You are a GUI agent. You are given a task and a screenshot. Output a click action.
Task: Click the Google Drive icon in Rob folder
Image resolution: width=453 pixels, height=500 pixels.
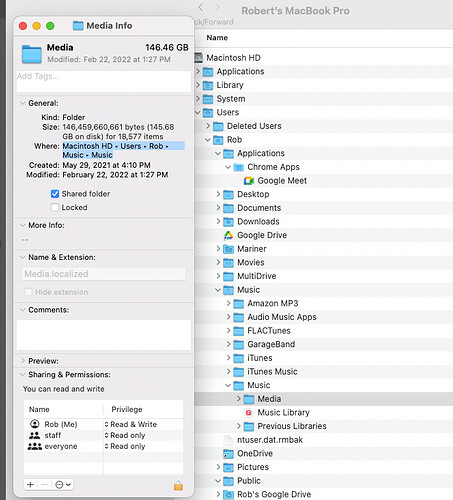228,235
